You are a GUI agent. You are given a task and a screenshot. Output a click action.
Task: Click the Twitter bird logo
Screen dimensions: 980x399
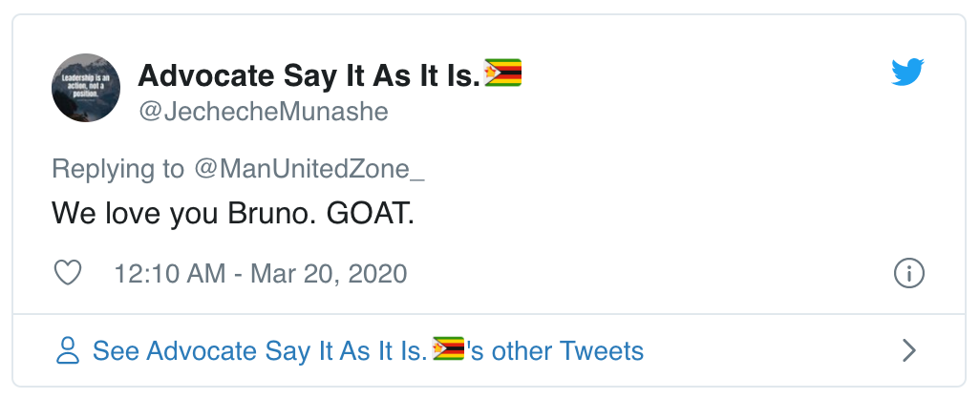908,73
